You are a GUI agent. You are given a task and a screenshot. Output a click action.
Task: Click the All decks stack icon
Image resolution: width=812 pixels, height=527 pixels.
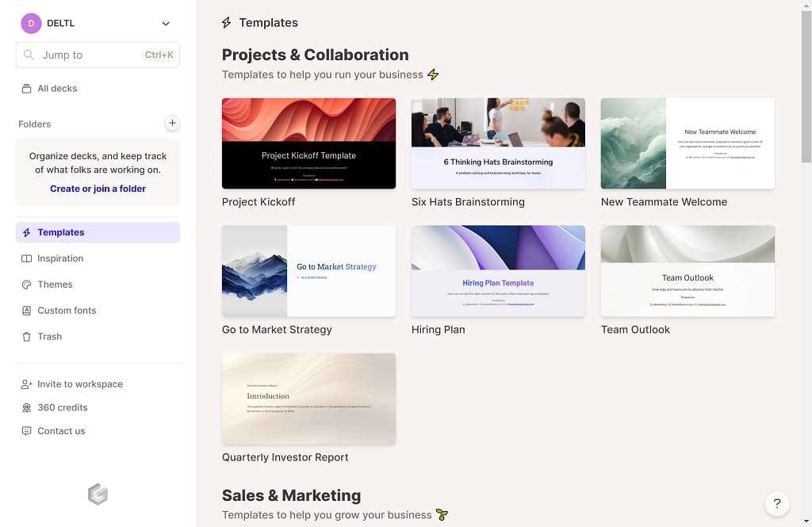pyautogui.click(x=27, y=89)
